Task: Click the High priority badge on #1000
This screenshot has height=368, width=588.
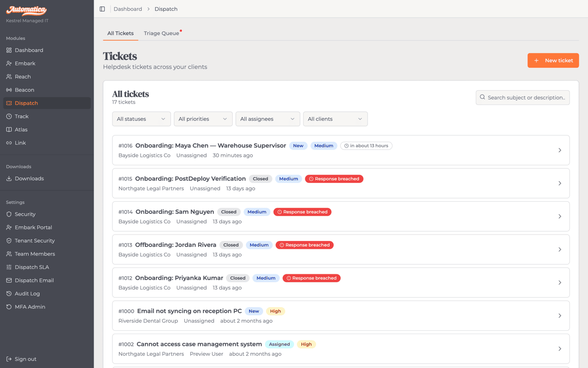Action: click(275, 311)
